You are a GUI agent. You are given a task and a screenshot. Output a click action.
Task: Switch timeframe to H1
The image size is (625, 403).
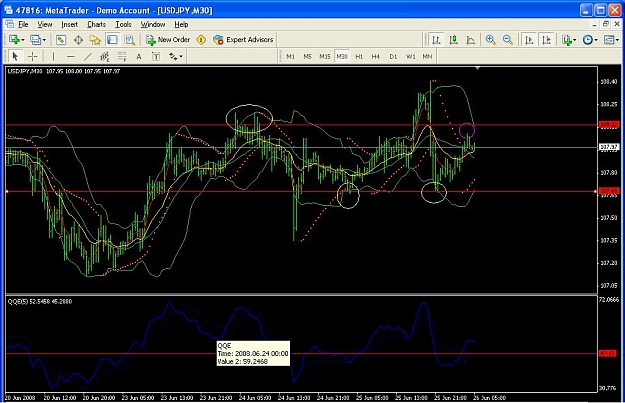(359, 57)
